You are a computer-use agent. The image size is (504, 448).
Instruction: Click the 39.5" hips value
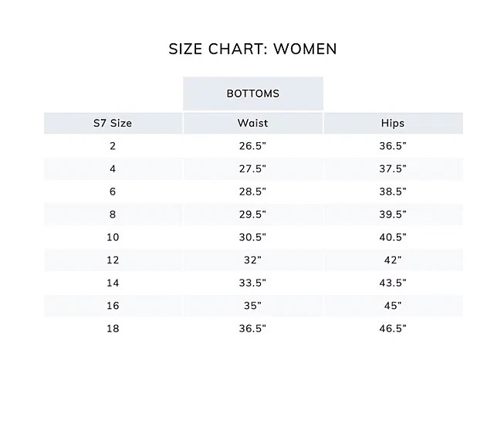click(393, 215)
